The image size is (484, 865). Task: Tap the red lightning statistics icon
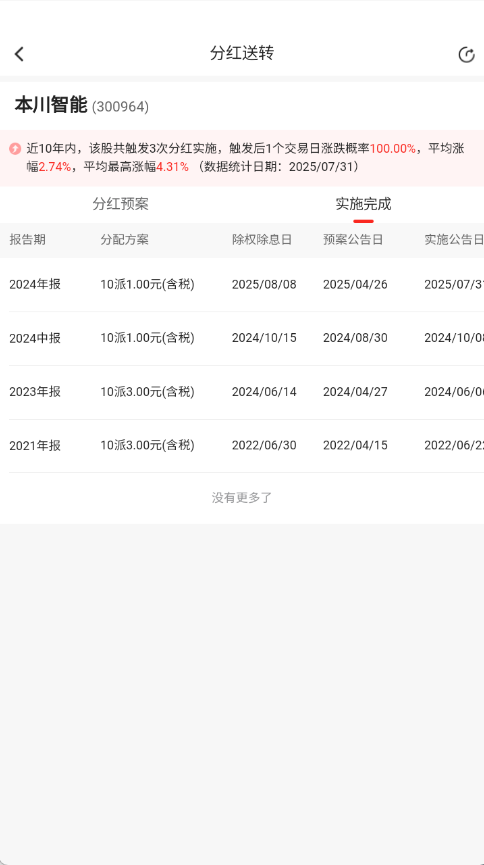(x=15, y=148)
